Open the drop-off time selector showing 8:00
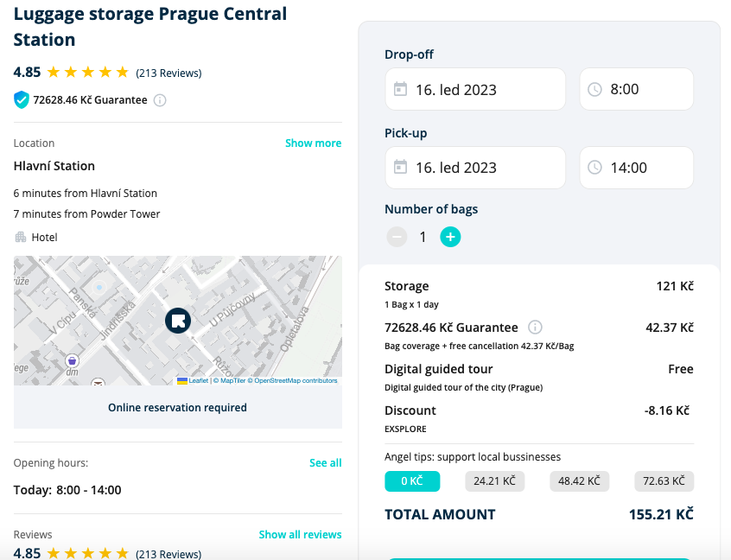Image resolution: width=731 pixels, height=560 pixels. click(x=636, y=89)
